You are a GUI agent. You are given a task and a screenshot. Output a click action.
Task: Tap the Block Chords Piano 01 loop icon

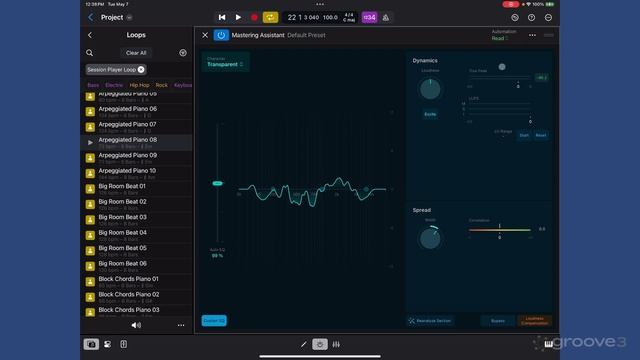tap(90, 282)
